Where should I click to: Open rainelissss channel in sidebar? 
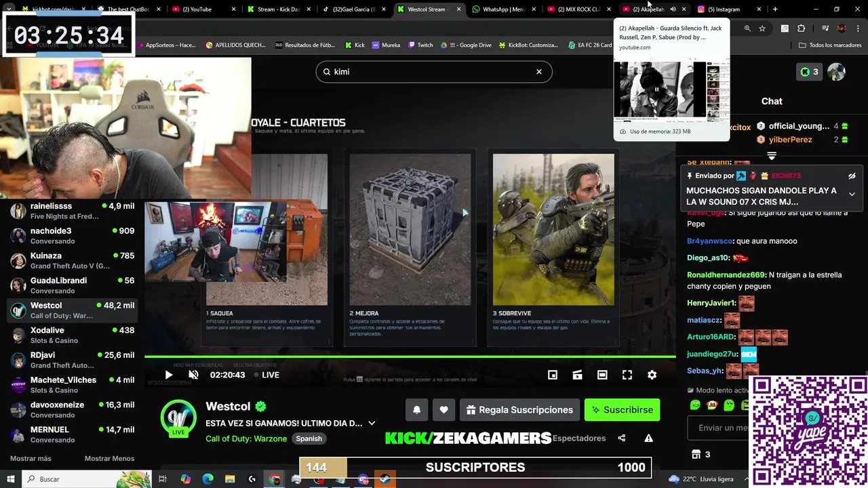(72, 211)
